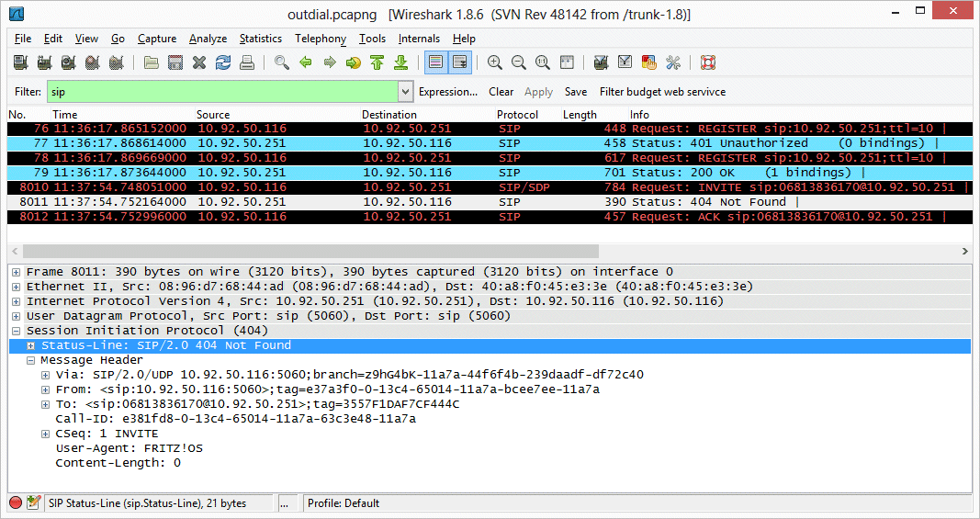Viewport: 980px width, 519px height.
Task: Open the filter history dropdown
Action: point(406,92)
